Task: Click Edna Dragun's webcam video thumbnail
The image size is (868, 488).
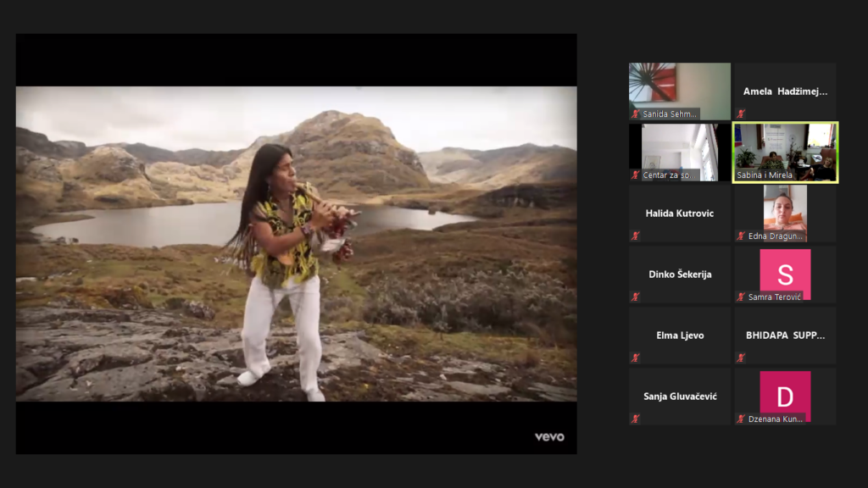Action: click(x=785, y=208)
